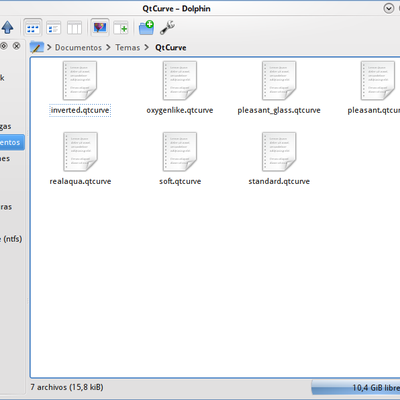Click the 10,4 GiB libre space bar

(356, 388)
